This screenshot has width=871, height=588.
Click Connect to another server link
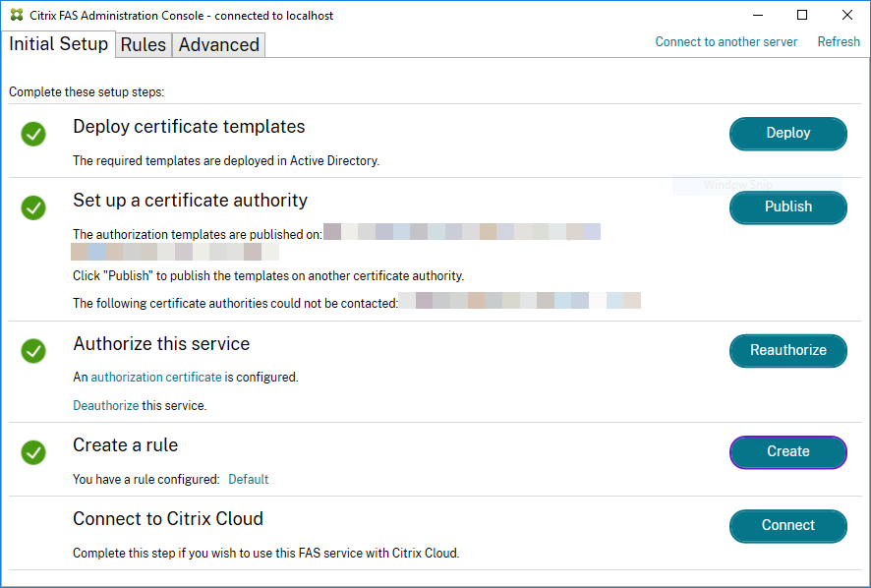(726, 41)
